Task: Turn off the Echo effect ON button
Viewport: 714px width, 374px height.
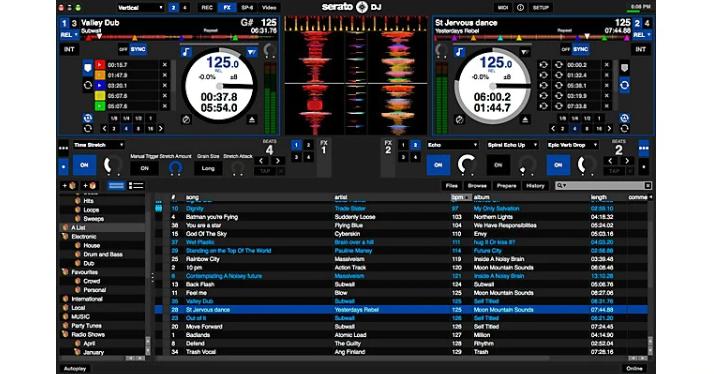Action: tap(438, 165)
